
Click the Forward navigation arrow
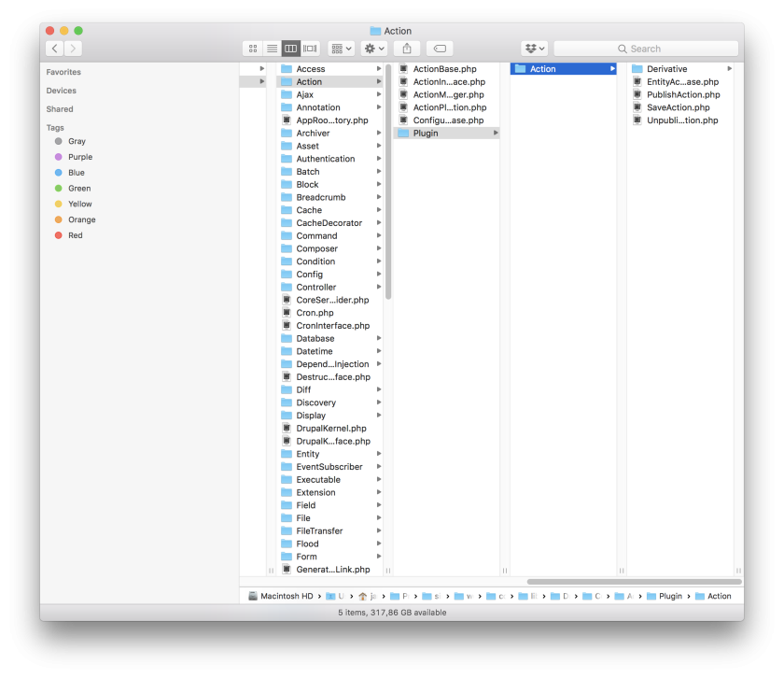(73, 49)
